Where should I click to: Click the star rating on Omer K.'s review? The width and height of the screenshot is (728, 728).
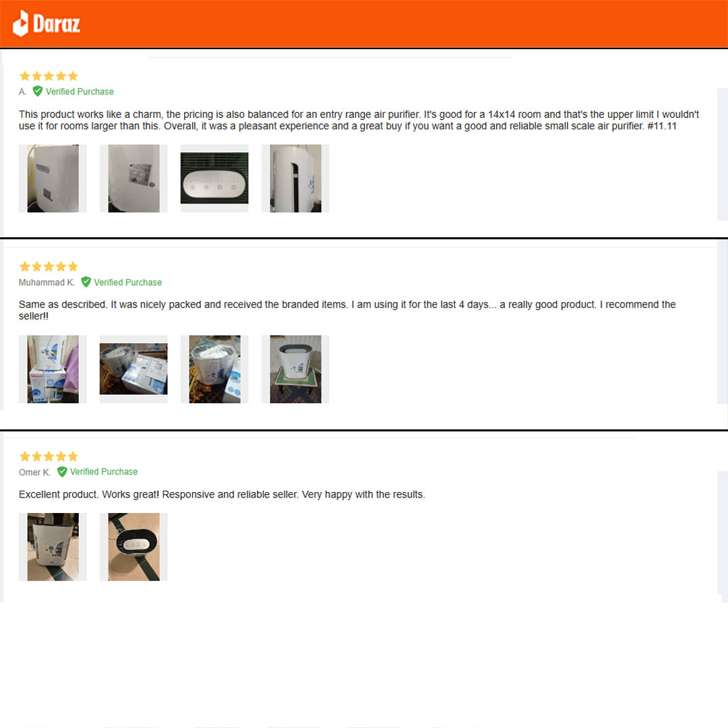pos(49,456)
